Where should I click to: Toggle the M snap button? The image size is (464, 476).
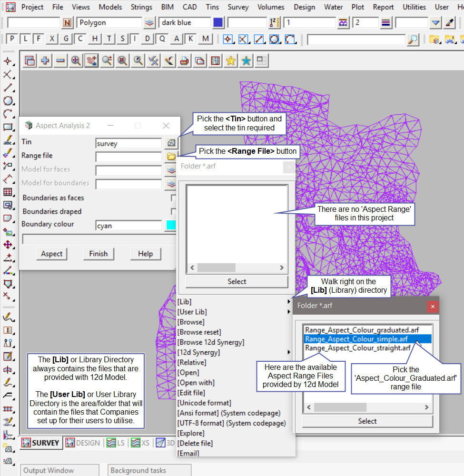pos(206,39)
